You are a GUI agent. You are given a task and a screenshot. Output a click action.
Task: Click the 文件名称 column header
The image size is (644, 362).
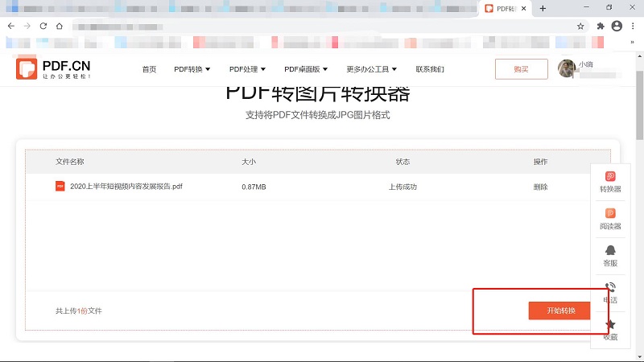tap(70, 162)
